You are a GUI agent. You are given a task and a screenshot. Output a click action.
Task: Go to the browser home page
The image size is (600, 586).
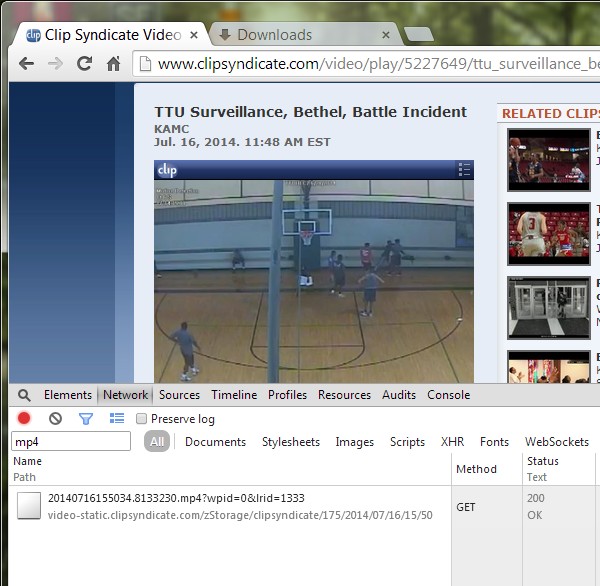tap(114, 64)
